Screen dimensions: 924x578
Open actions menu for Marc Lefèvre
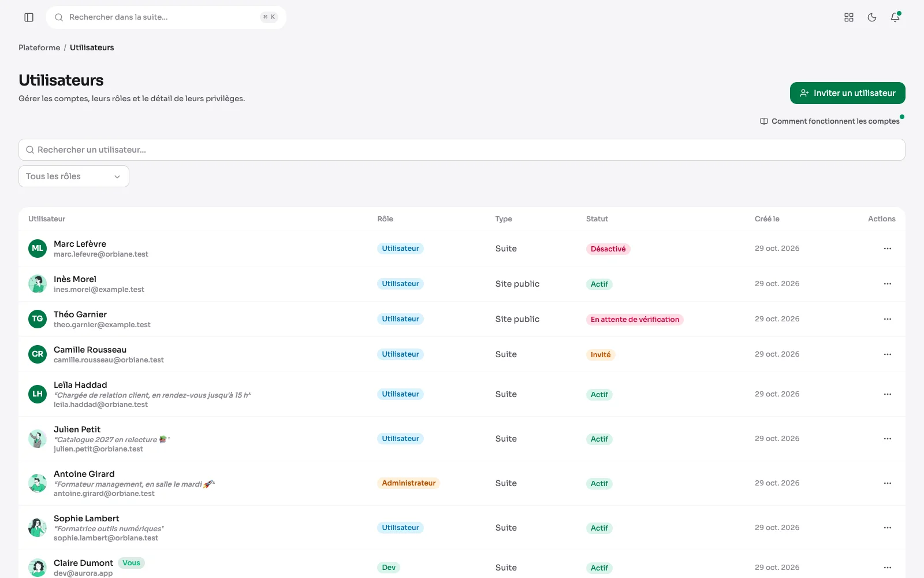tap(888, 249)
